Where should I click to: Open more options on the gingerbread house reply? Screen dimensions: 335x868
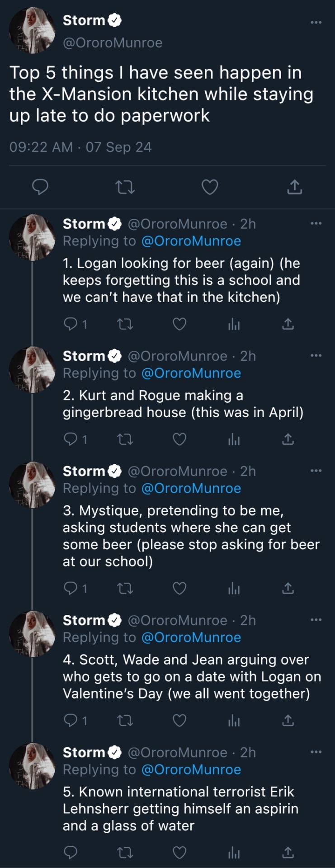click(x=316, y=356)
